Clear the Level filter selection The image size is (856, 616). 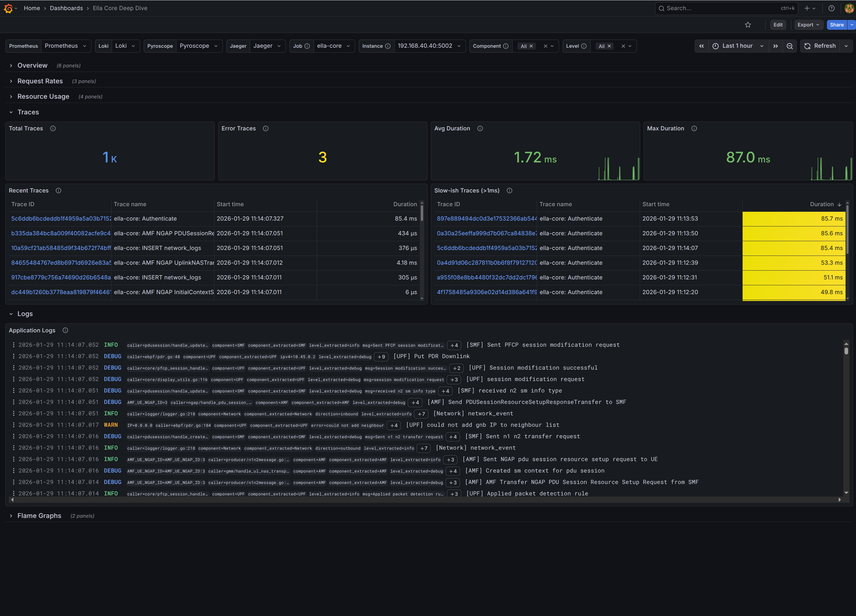623,46
